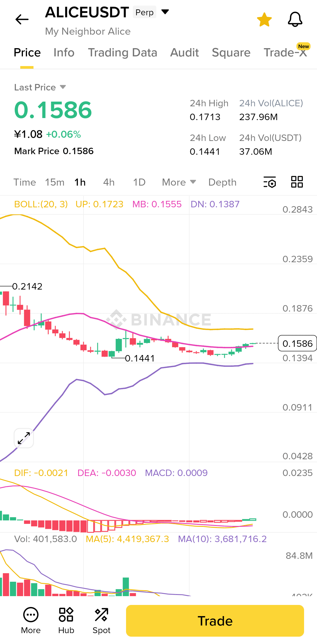Select the 1D interval
The height and width of the screenshot is (644, 317).
tap(139, 182)
